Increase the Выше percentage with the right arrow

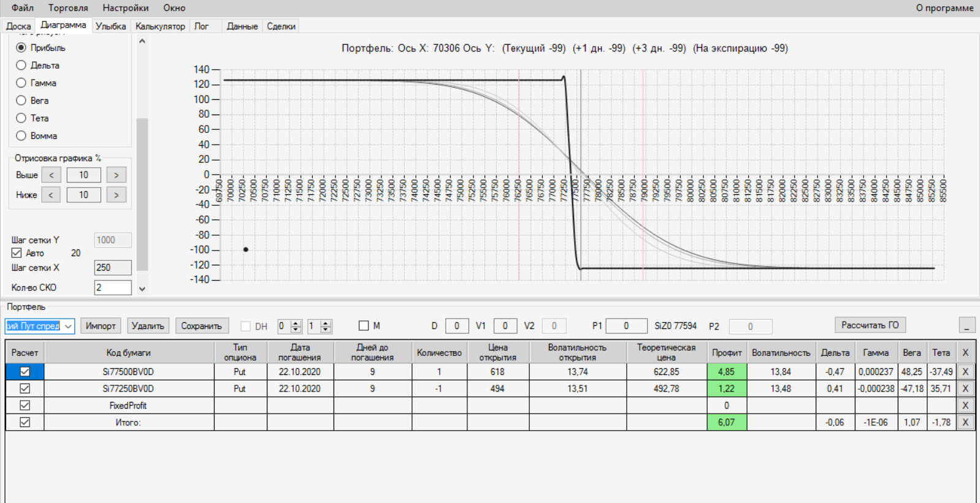[117, 175]
